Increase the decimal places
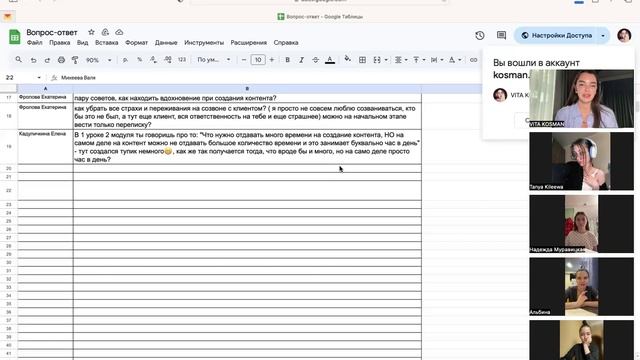 click(x=168, y=60)
